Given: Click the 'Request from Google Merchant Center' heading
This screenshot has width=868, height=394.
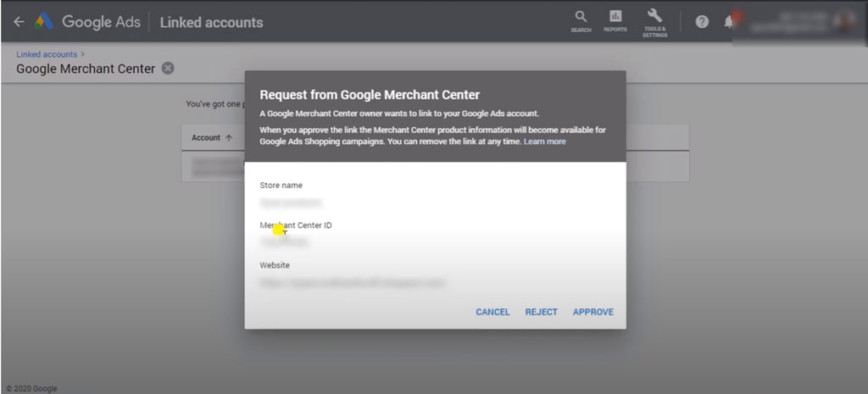Looking at the screenshot, I should 370,95.
